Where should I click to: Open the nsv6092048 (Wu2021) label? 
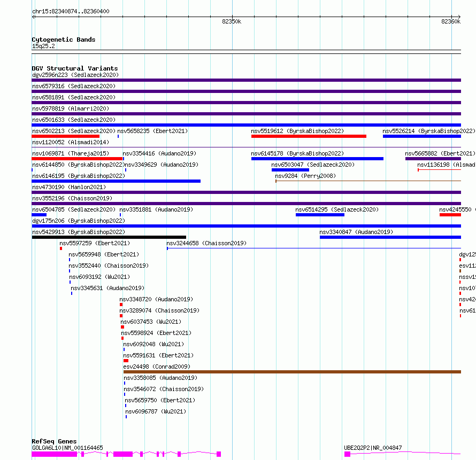click(x=153, y=344)
